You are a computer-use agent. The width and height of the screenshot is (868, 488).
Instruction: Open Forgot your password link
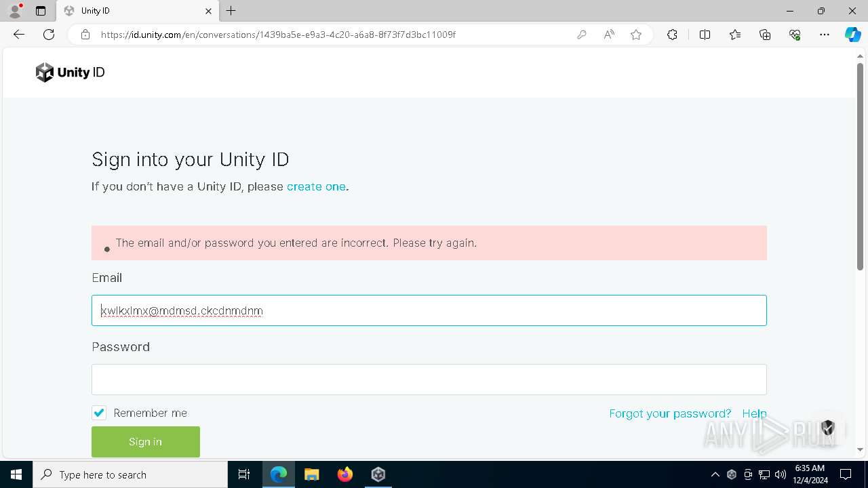[x=670, y=413]
